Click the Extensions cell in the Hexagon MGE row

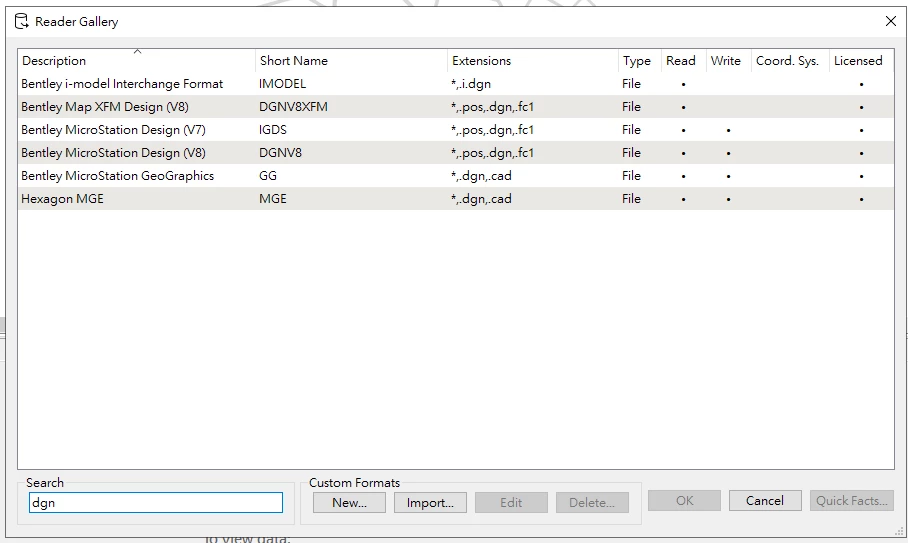481,199
